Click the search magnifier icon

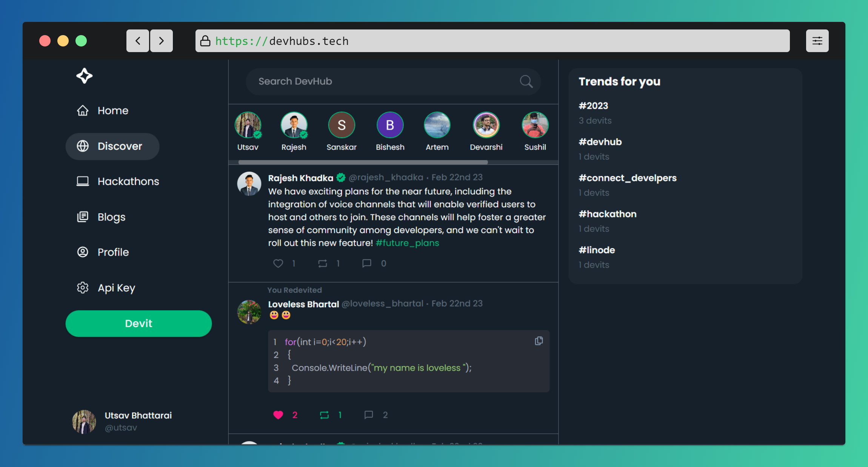coord(526,81)
